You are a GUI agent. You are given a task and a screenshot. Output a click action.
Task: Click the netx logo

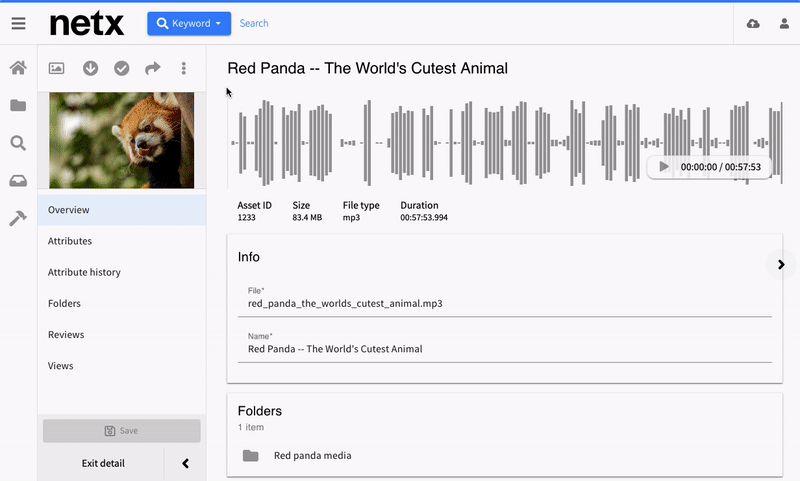(x=87, y=23)
